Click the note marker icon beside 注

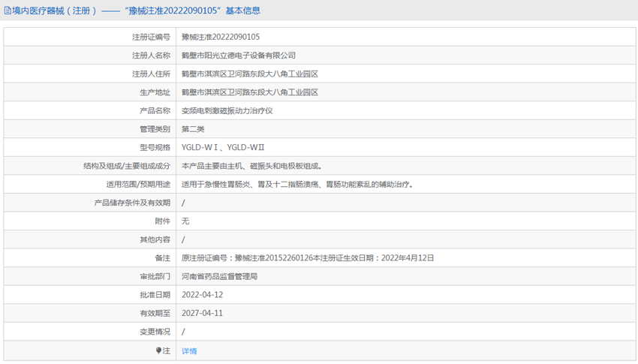(158, 350)
